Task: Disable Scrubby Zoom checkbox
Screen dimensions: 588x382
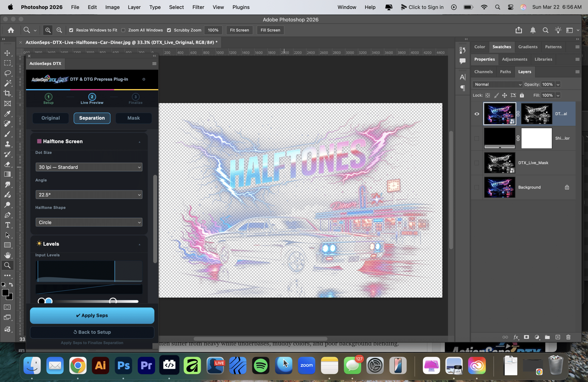Action: pyautogui.click(x=169, y=30)
